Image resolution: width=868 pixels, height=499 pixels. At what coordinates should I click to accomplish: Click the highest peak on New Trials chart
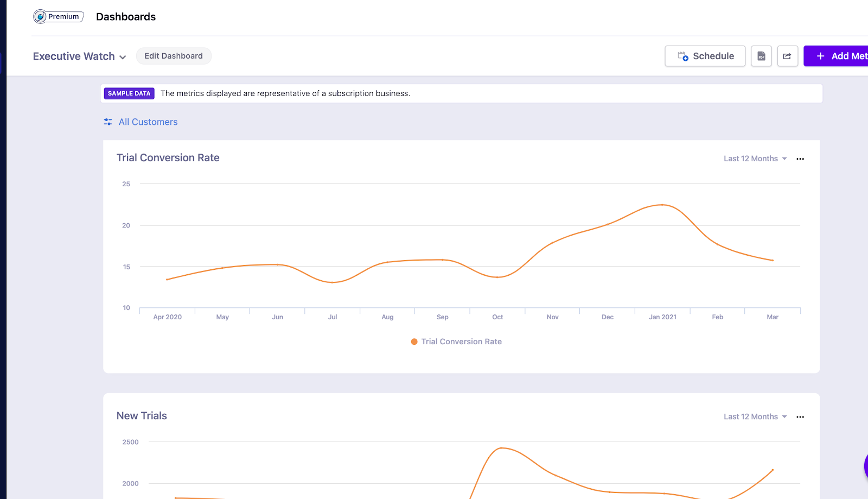click(x=501, y=448)
